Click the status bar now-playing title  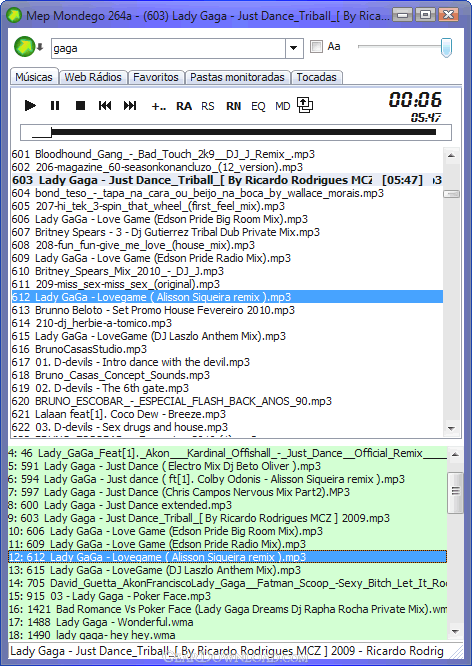click(x=227, y=651)
